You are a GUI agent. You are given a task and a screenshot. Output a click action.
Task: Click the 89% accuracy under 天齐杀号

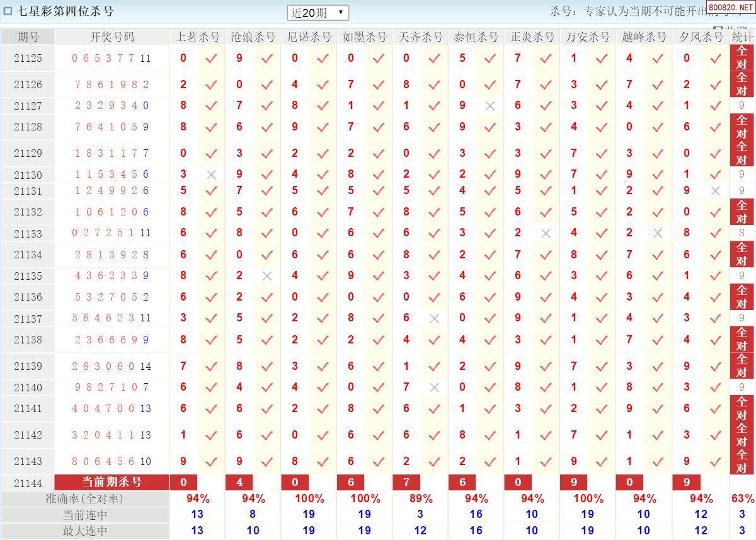tap(420, 498)
